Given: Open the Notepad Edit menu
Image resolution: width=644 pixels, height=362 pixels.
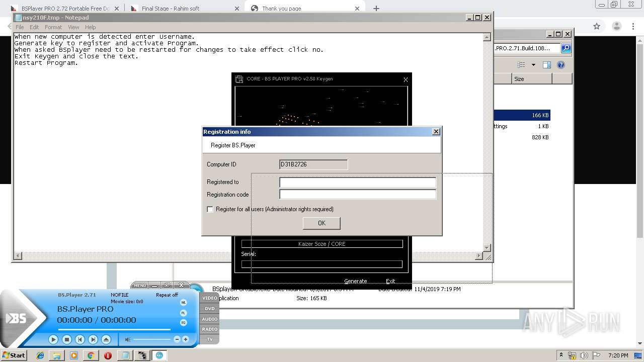Looking at the screenshot, I should click(x=34, y=27).
